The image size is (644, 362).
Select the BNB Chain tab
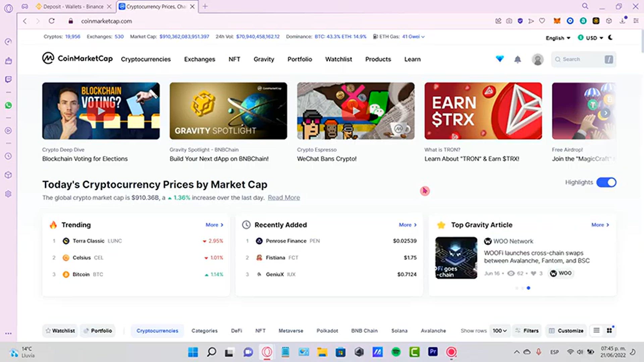tap(364, 330)
